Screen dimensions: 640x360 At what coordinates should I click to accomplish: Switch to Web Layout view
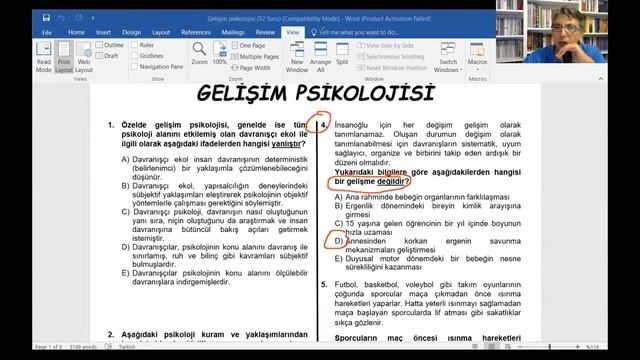pos(84,57)
